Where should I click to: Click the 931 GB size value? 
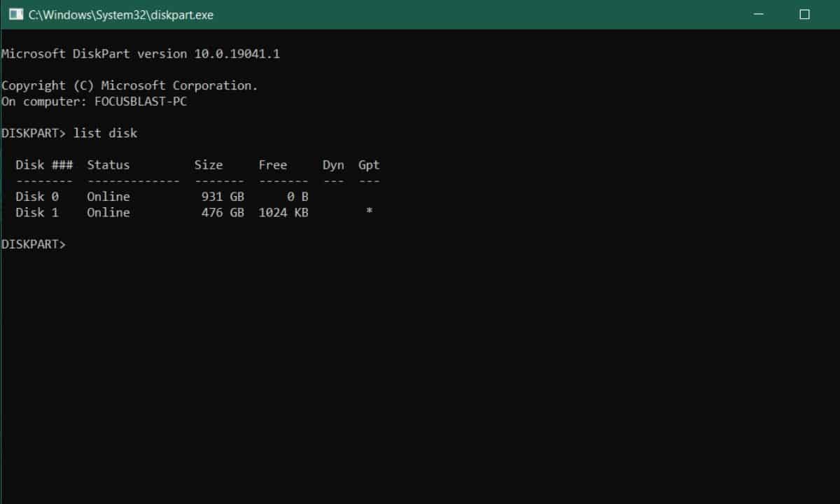223,197
